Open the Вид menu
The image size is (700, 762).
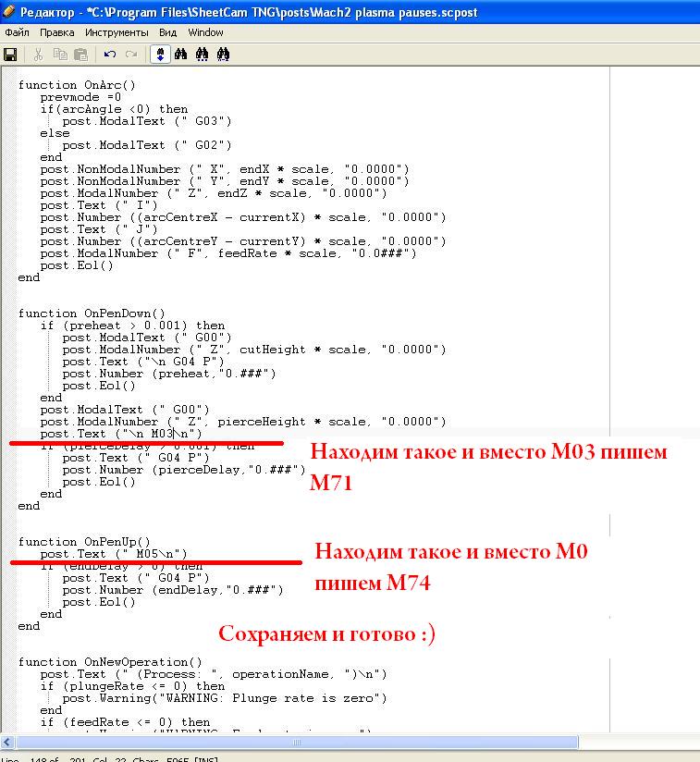[167, 32]
